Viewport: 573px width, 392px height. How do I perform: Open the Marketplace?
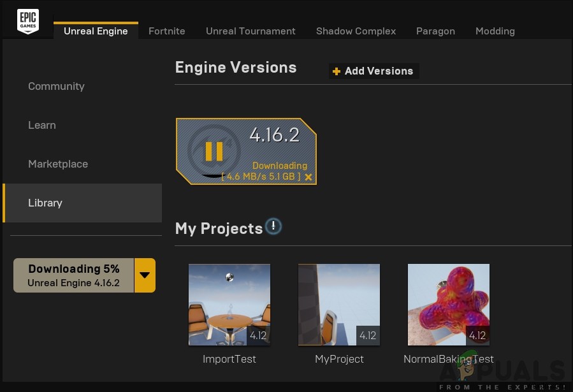[x=58, y=164]
